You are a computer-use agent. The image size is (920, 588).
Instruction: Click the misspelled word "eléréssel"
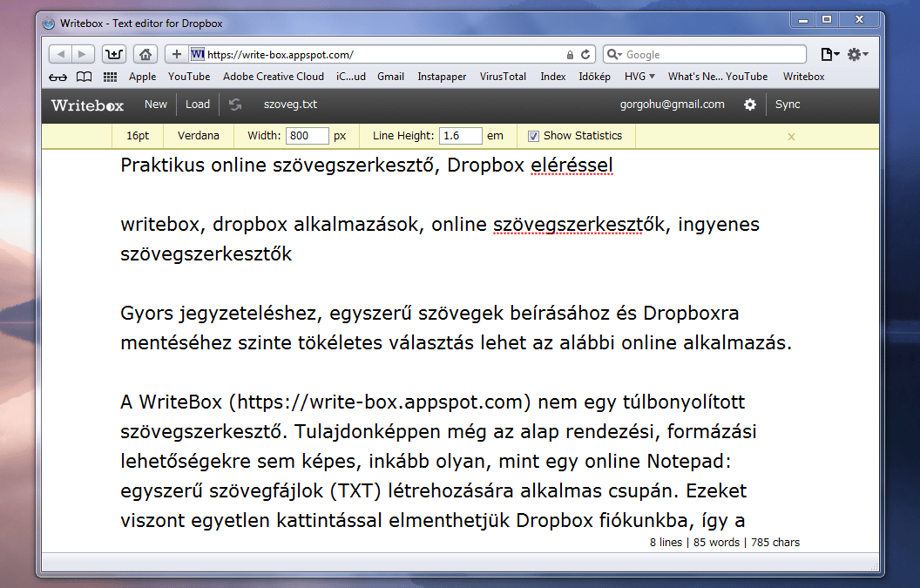click(572, 166)
